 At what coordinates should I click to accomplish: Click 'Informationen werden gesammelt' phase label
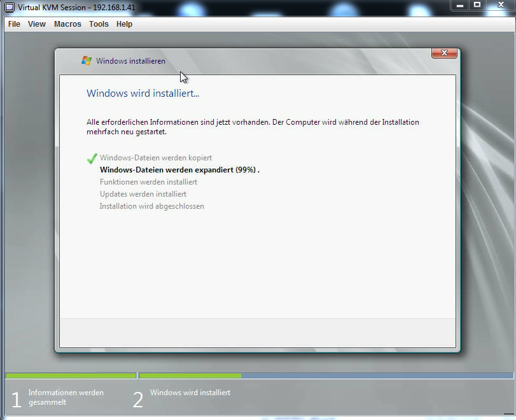coord(66,397)
